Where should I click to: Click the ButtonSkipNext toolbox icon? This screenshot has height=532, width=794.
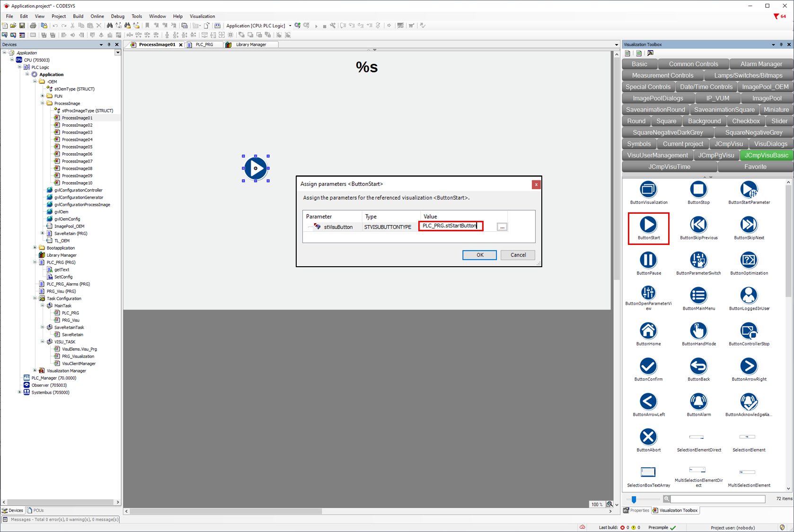(749, 225)
